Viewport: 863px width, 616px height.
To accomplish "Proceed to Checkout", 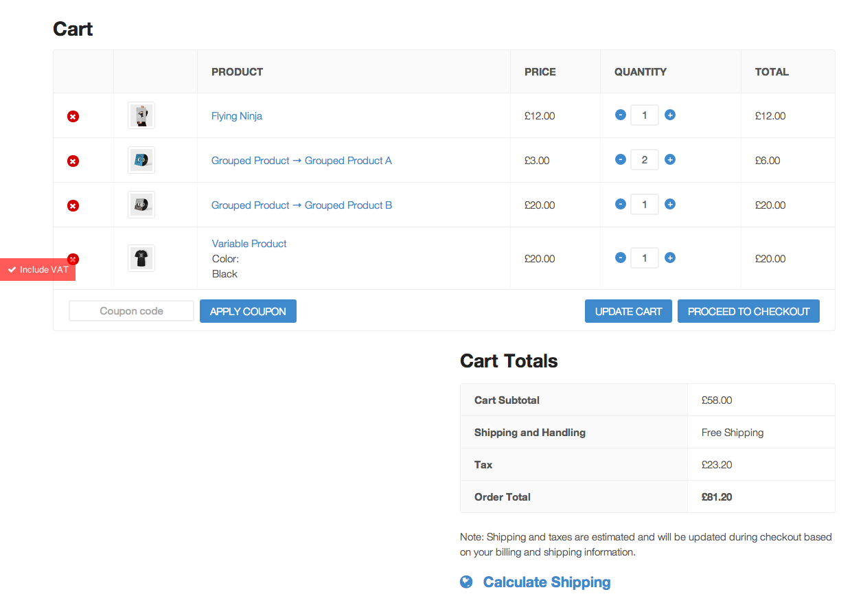I will 748,311.
